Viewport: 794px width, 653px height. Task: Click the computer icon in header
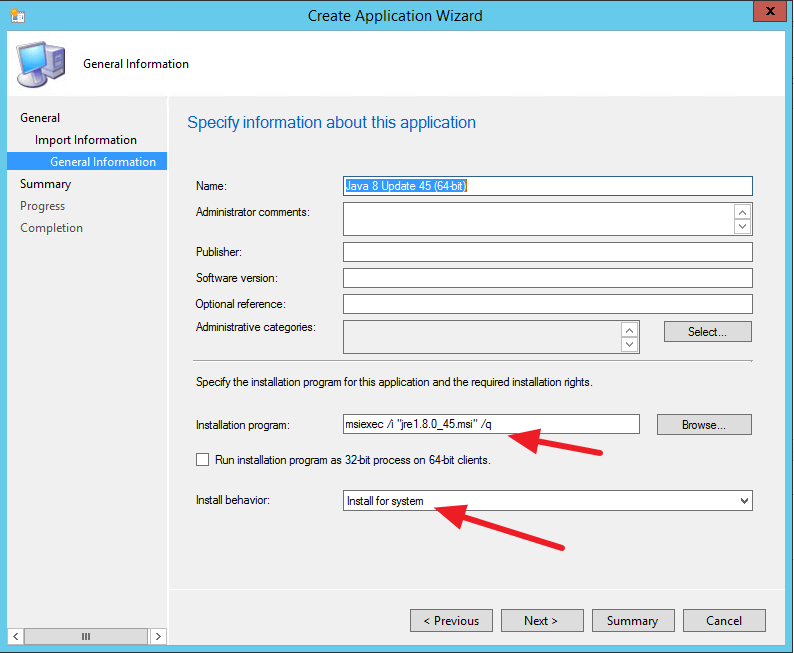41,64
